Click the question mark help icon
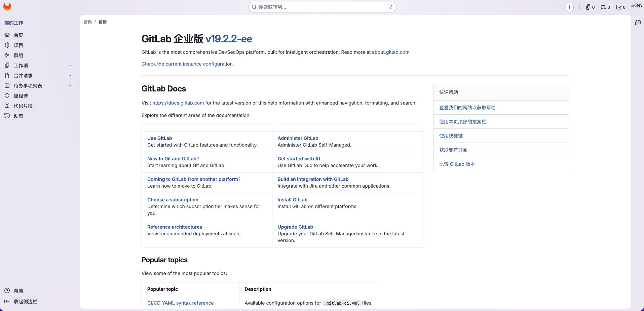The image size is (644, 311). [7, 290]
